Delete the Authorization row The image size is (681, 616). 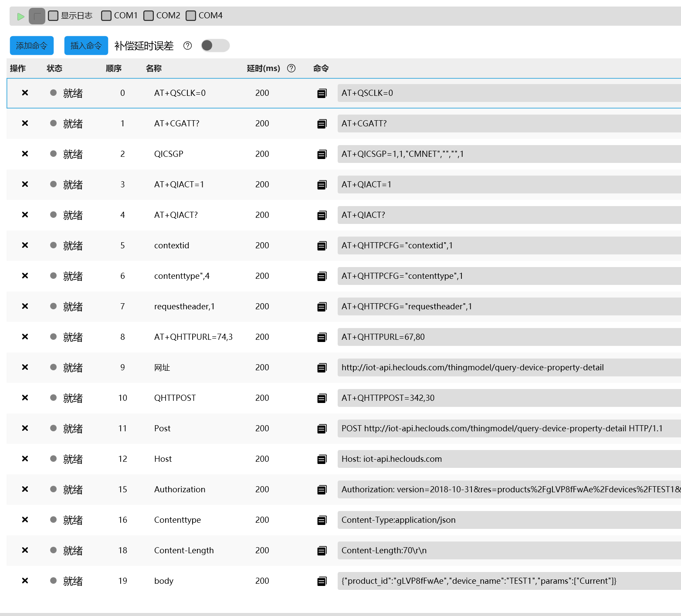coord(25,489)
